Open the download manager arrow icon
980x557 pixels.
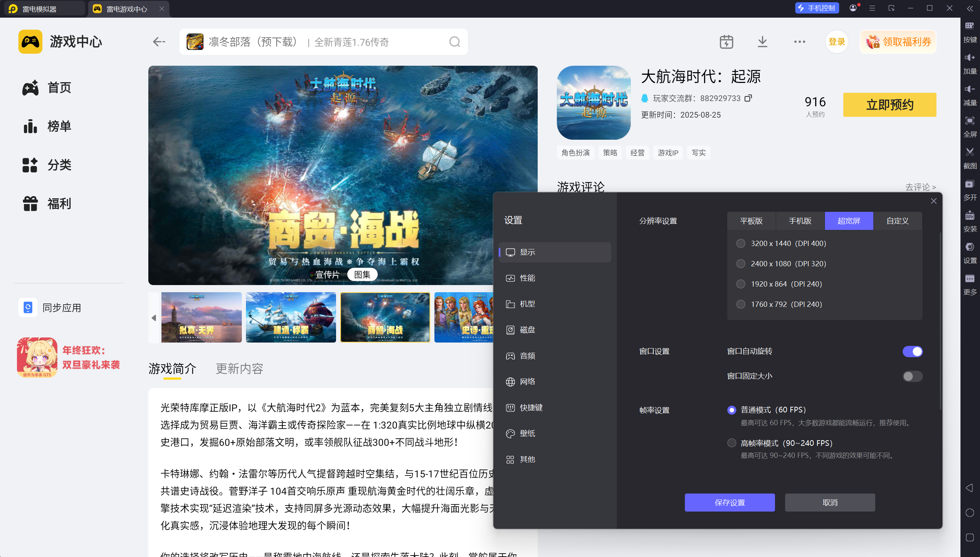[x=762, y=42]
